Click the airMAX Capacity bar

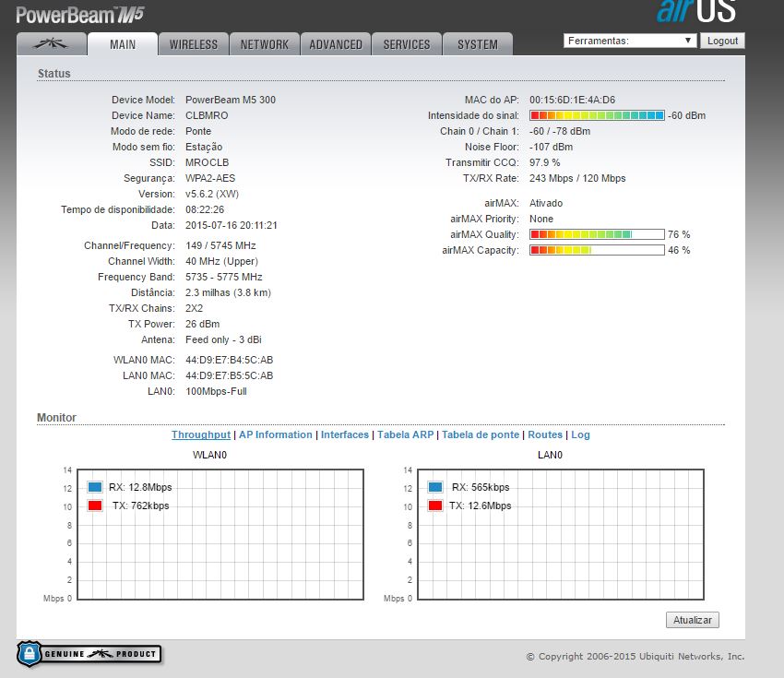click(x=597, y=250)
